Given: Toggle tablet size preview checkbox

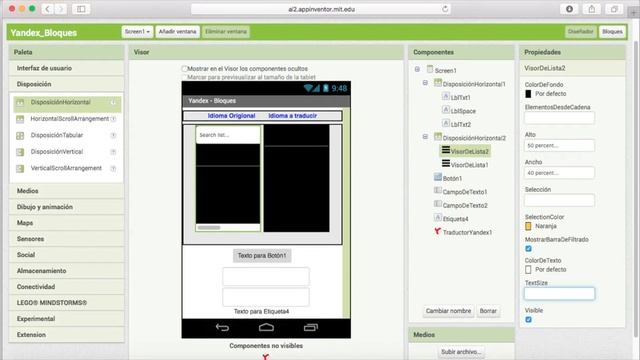Looking at the screenshot, I should click(x=184, y=77).
